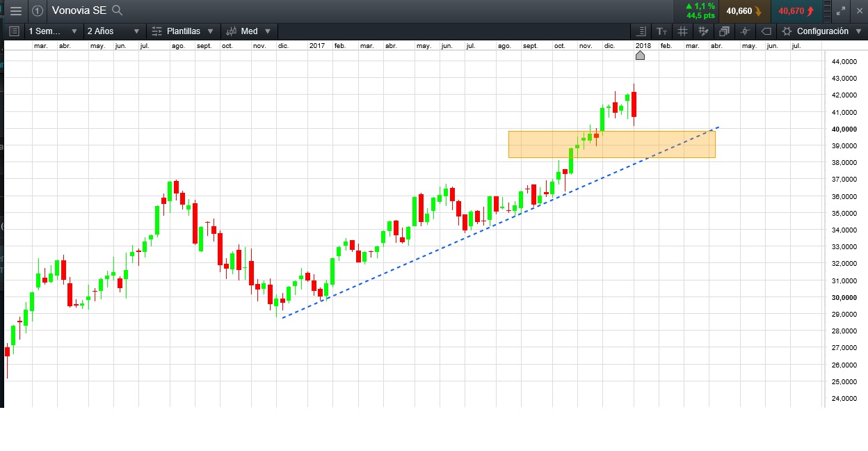
Task: Click the Plantillas sliders icon
Action: click(x=156, y=31)
